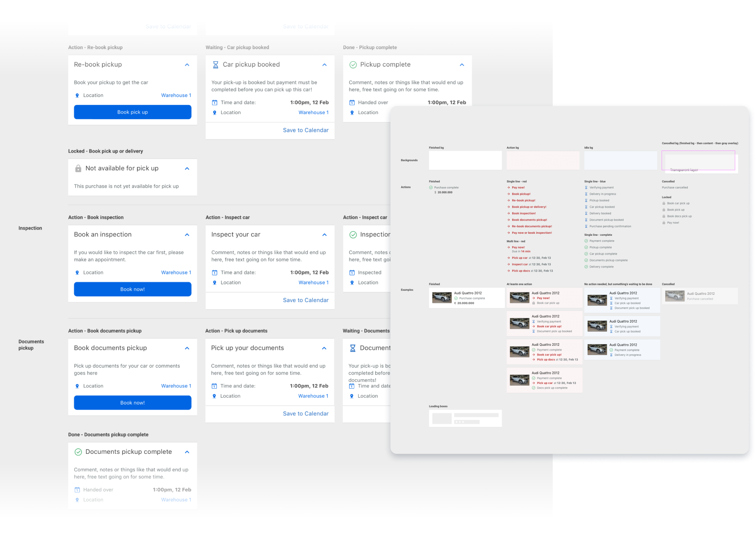Click faded location pin in Documents pickup complete card
The width and height of the screenshot is (756, 539).
[x=77, y=500]
